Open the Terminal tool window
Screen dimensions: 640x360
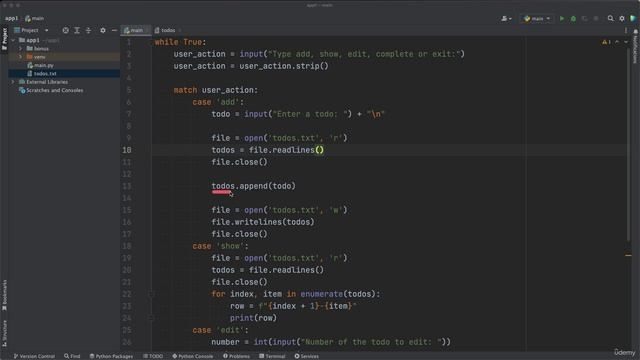coord(272,356)
